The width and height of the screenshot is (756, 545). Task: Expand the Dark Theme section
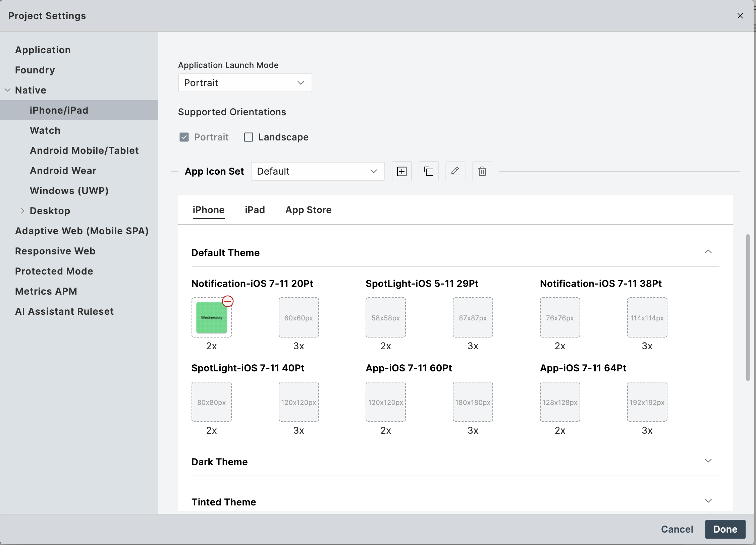pos(708,461)
